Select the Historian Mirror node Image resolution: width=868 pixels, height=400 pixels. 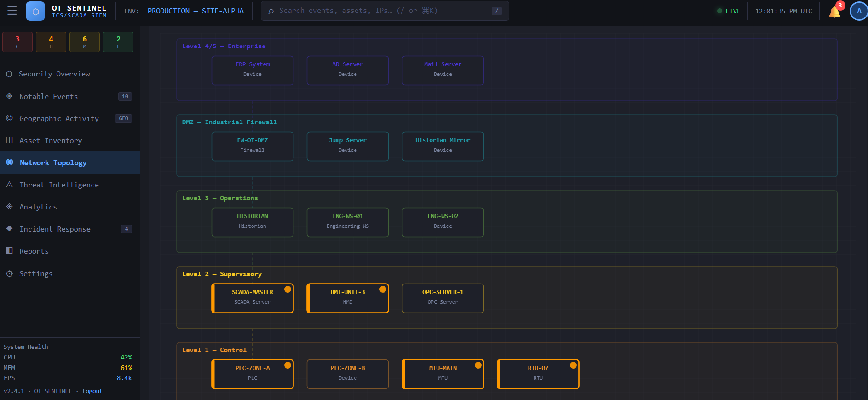pos(443,146)
